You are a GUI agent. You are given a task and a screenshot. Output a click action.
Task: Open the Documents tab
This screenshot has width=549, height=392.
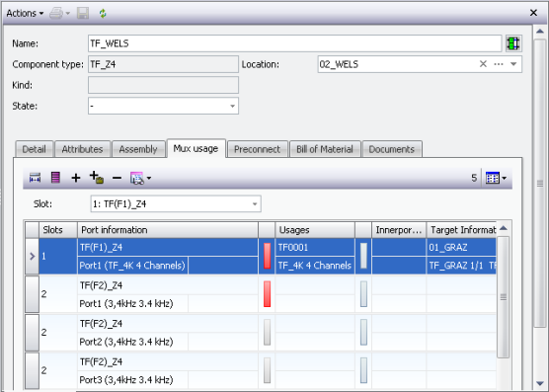point(392,149)
